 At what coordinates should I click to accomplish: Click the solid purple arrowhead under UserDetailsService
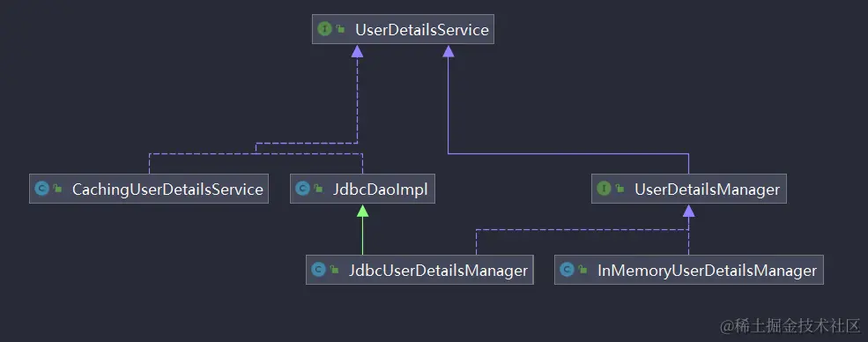[x=449, y=51]
